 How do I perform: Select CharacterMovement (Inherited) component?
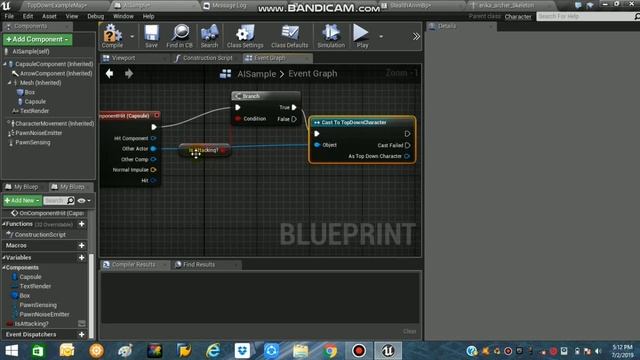54,124
